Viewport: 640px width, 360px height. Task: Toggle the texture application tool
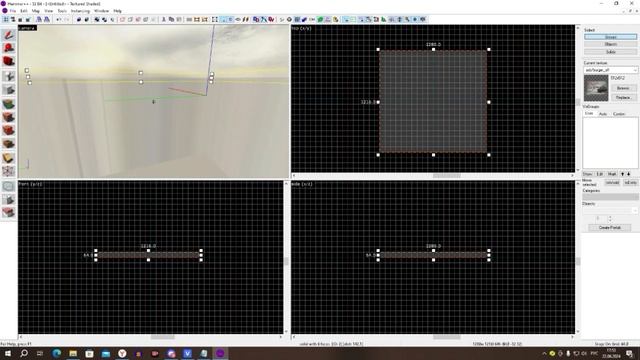(x=8, y=104)
